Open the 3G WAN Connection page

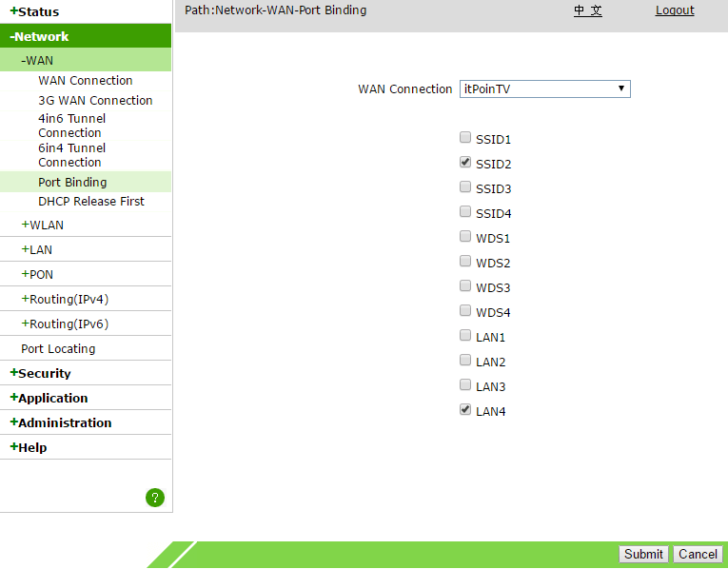(x=95, y=100)
